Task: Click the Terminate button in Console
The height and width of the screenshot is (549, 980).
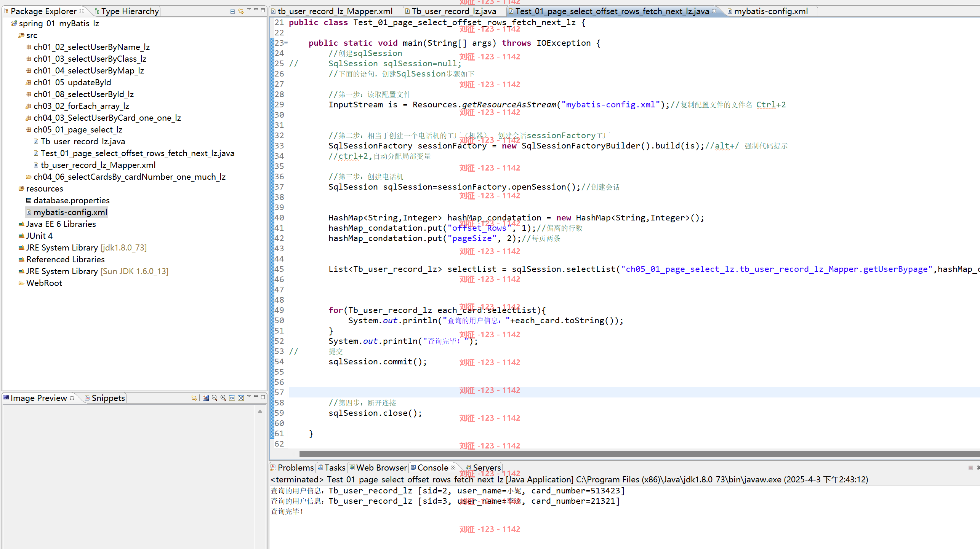Action: pyautogui.click(x=970, y=468)
